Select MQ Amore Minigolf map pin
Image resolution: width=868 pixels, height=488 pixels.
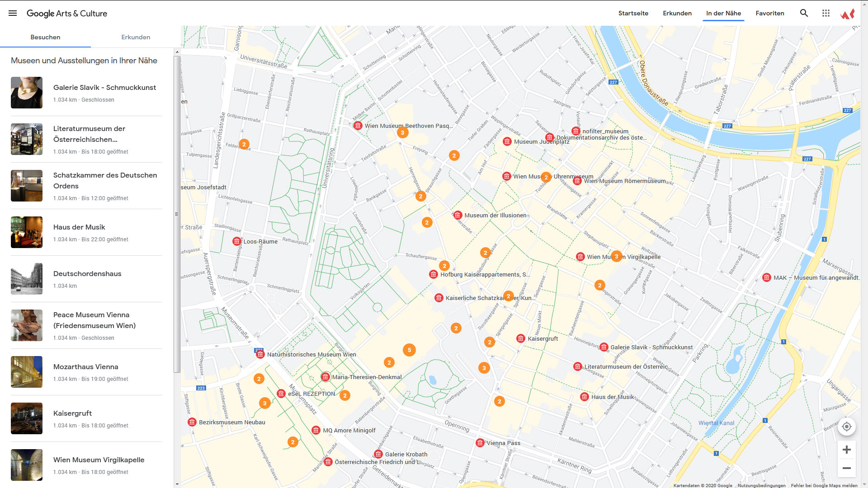316,430
